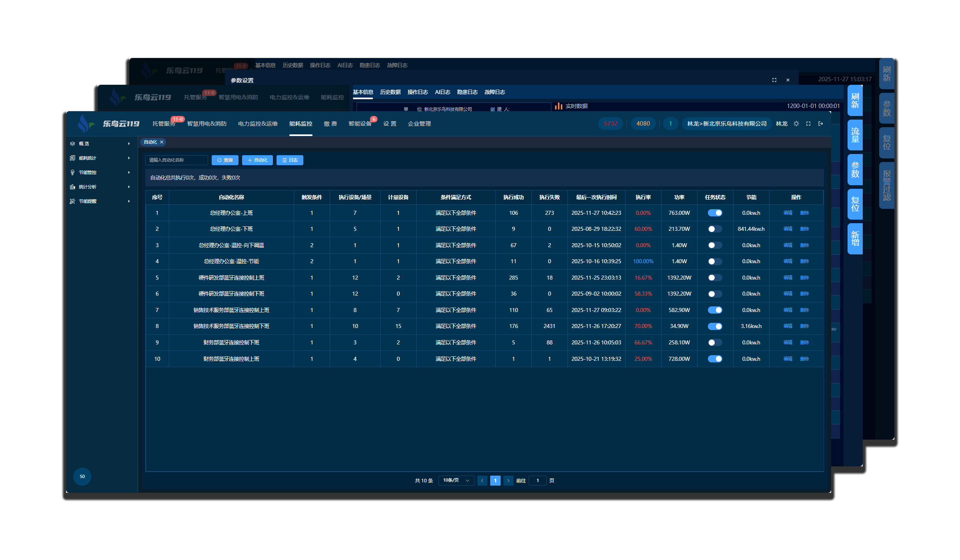Click the blue 50 circle badge
The width and height of the screenshot is (960, 560).
pyautogui.click(x=82, y=476)
